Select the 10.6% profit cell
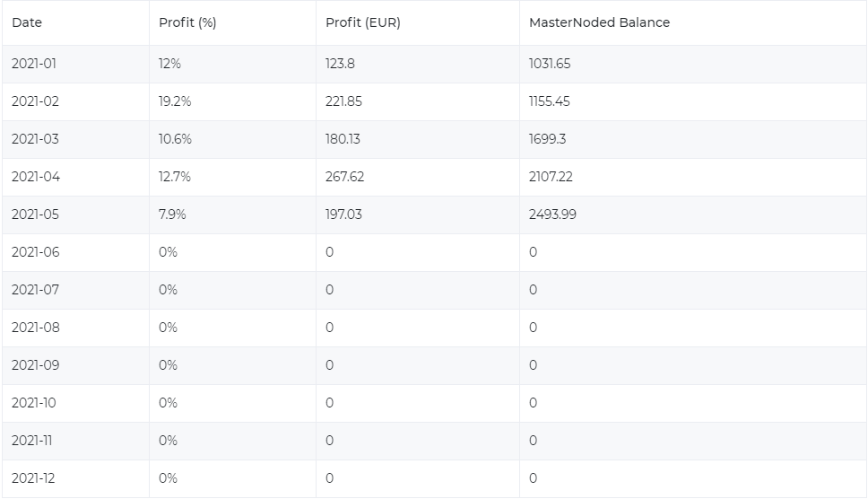Image resolution: width=868 pixels, height=499 pixels. click(175, 139)
